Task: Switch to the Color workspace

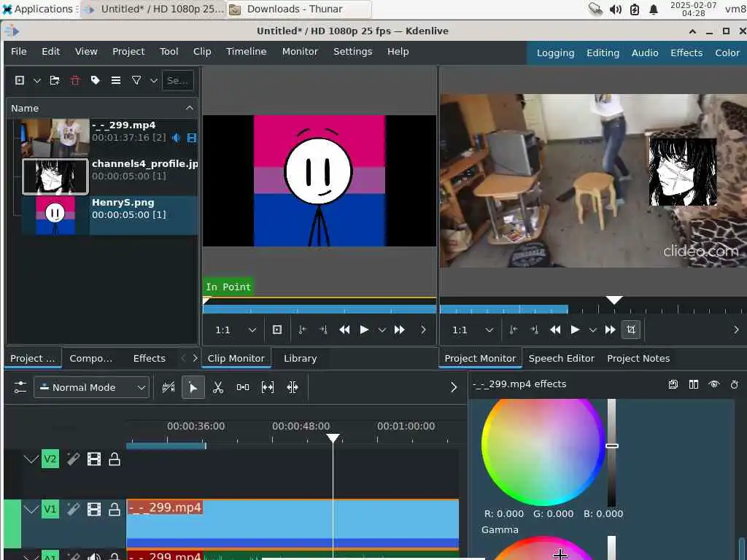Action: tap(727, 52)
